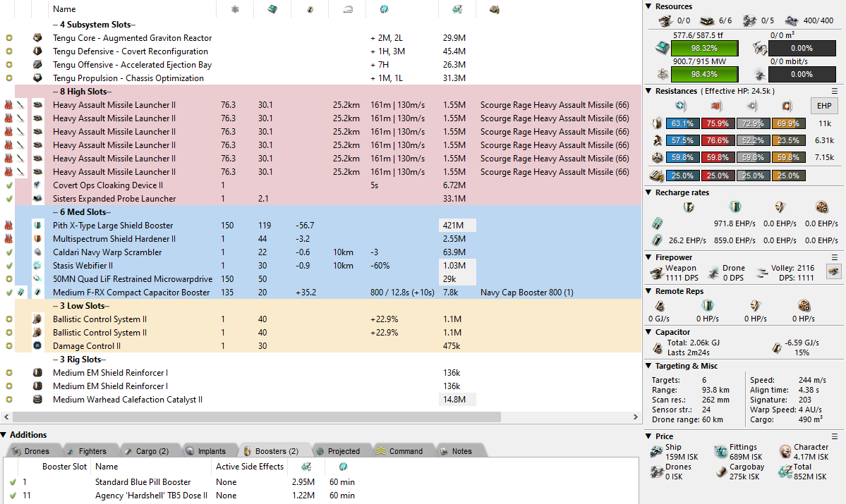Open the Price panel options menu
Screen dimensions: 846x504
835,436
